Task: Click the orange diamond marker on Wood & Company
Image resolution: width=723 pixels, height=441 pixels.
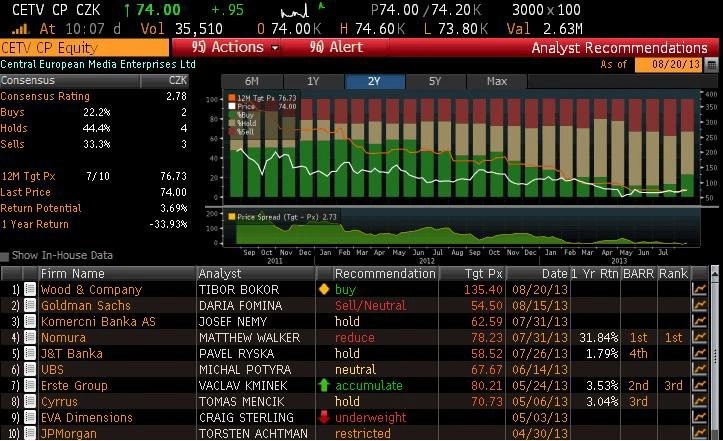Action: [x=324, y=289]
